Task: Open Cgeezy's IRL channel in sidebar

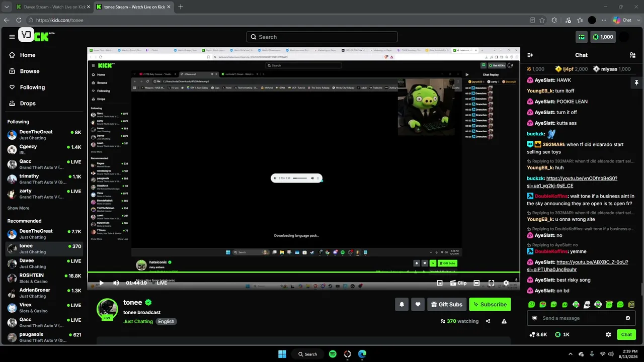Action: (x=44, y=149)
